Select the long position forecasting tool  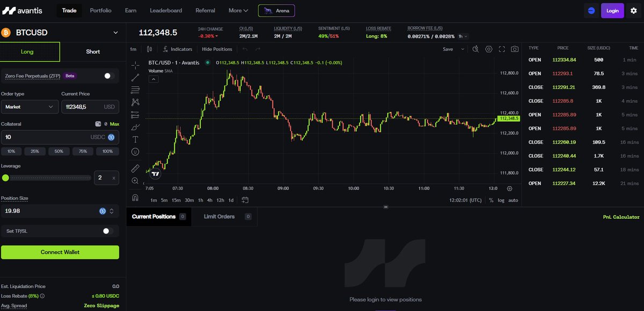tap(135, 114)
